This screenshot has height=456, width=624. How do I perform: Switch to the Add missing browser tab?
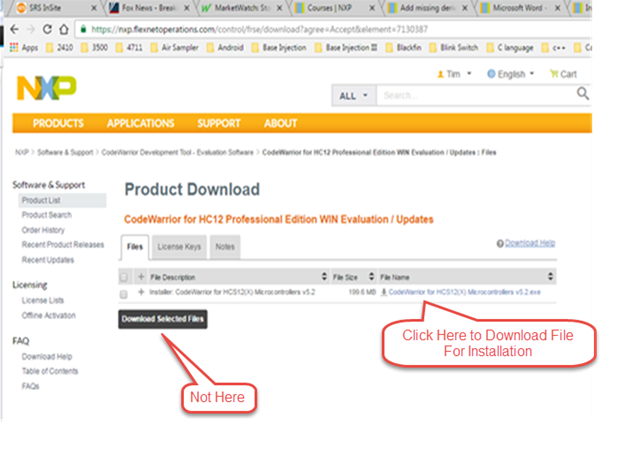coord(428,8)
